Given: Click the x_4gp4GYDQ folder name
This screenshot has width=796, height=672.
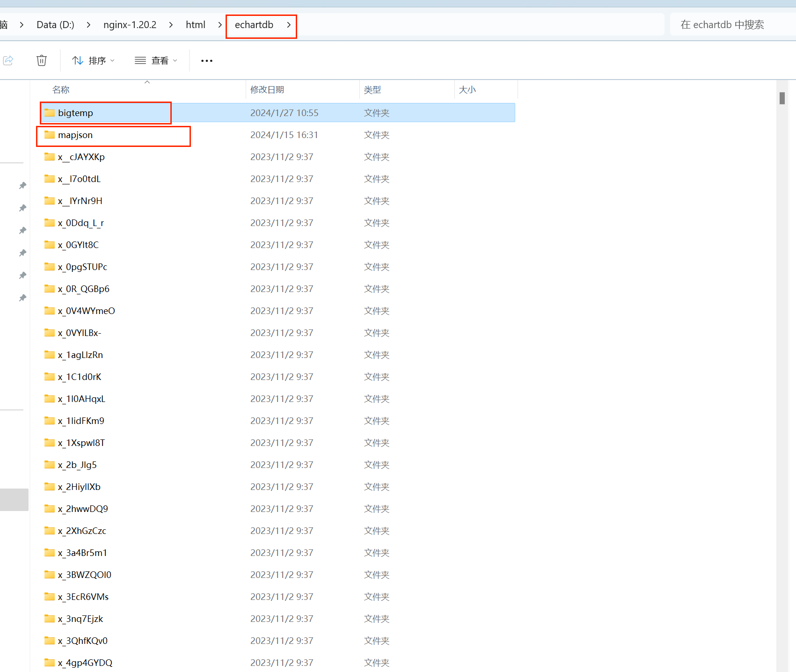Looking at the screenshot, I should (85, 663).
